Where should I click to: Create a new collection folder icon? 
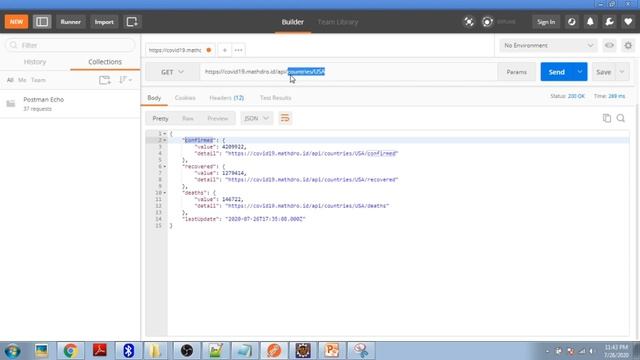pos(105,80)
